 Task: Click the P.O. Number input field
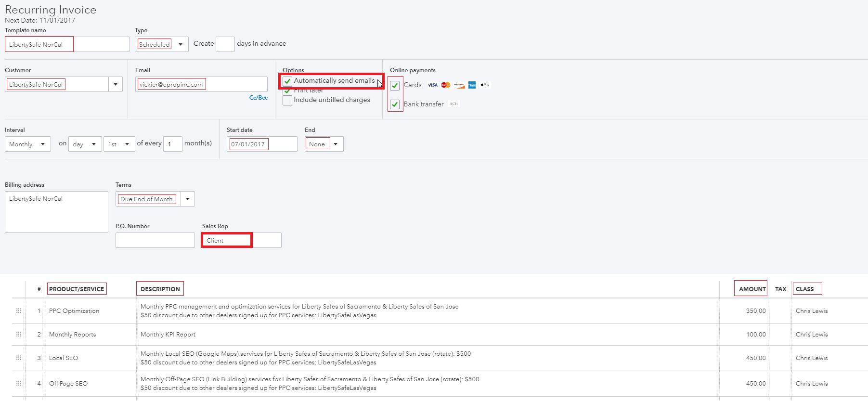click(x=155, y=240)
